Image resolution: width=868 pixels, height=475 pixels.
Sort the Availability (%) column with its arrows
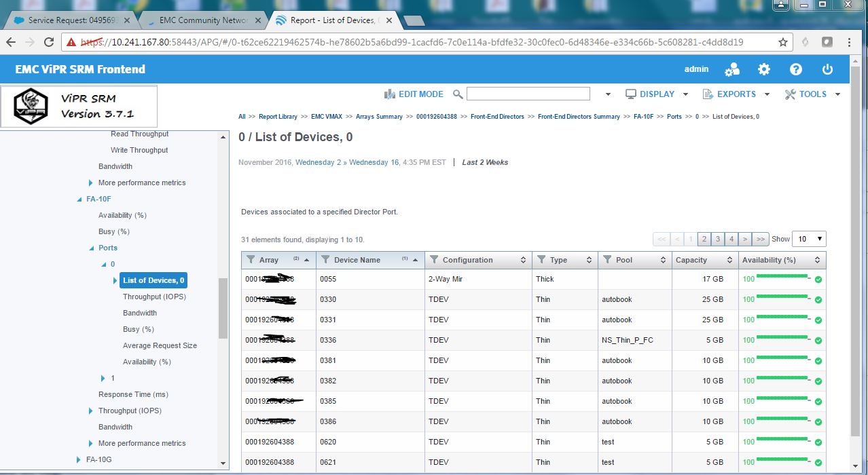click(x=818, y=260)
